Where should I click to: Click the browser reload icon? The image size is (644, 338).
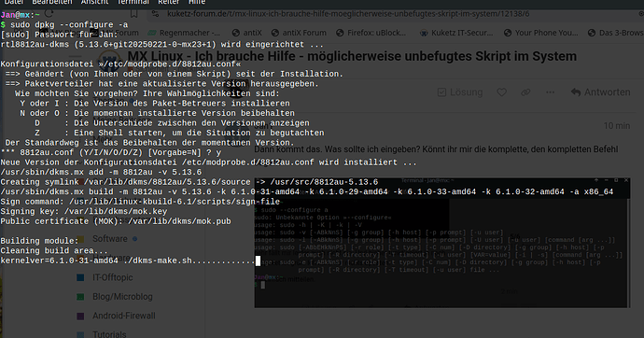49,14
